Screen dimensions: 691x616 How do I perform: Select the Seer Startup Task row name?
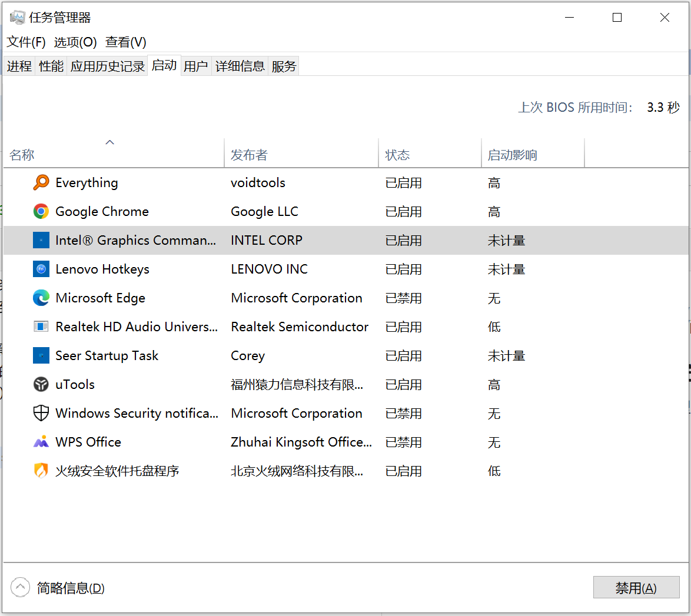[107, 355]
